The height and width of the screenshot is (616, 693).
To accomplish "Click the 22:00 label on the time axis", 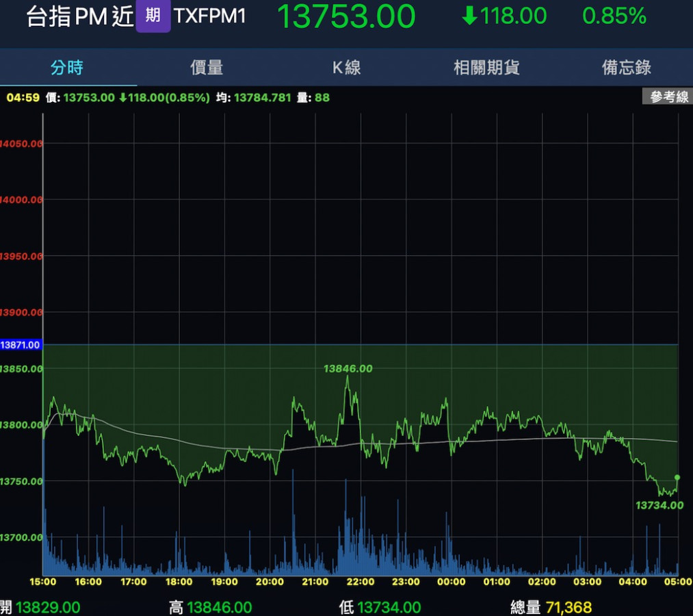I will [361, 582].
